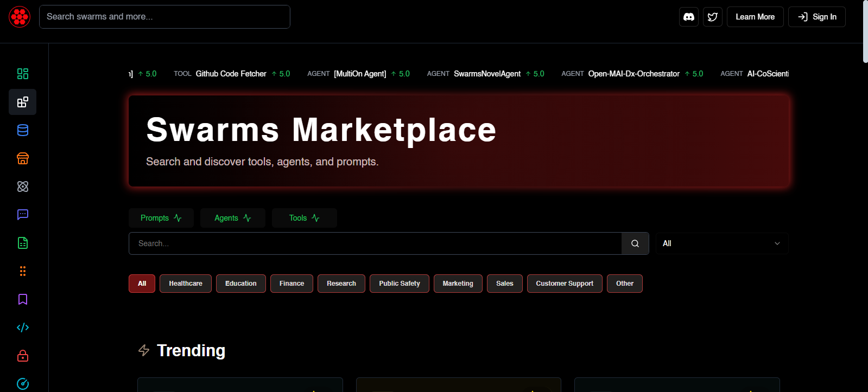Expand the All filter dropdown

[x=722, y=243]
